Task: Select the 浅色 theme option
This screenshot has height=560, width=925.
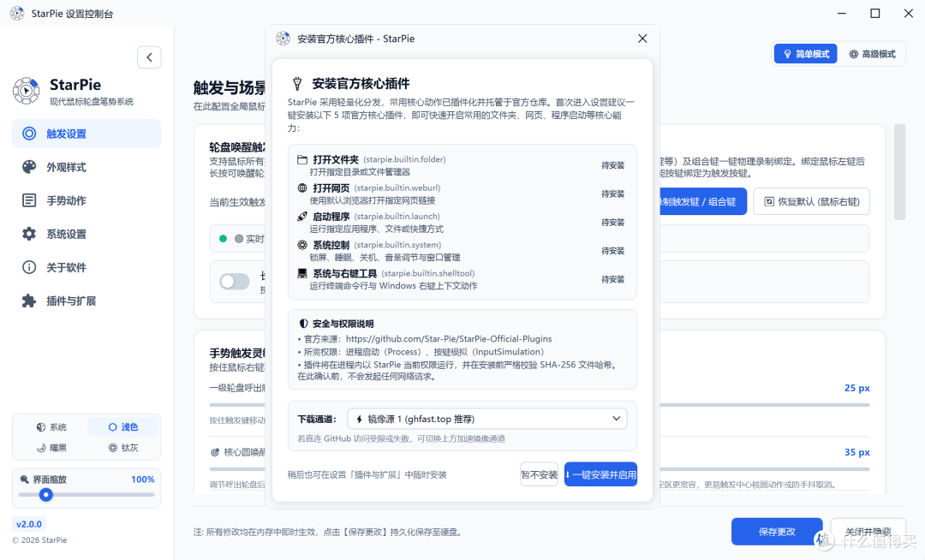Action: pos(122,426)
